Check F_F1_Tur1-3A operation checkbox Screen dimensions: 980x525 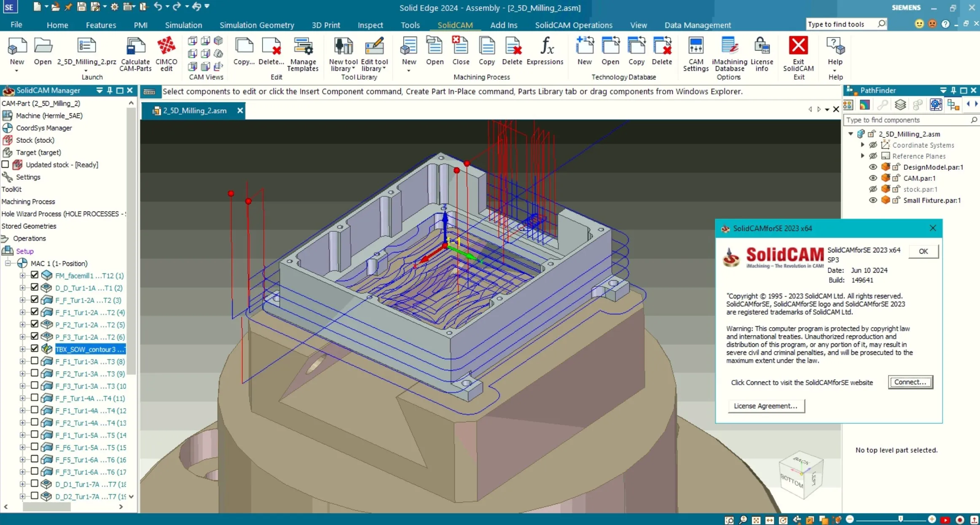[35, 361]
